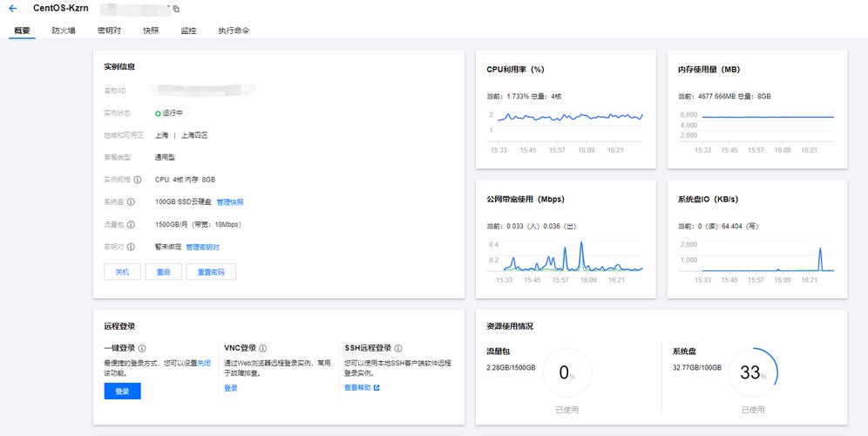Click the 关闭 link in 一键登录 description

204,364
